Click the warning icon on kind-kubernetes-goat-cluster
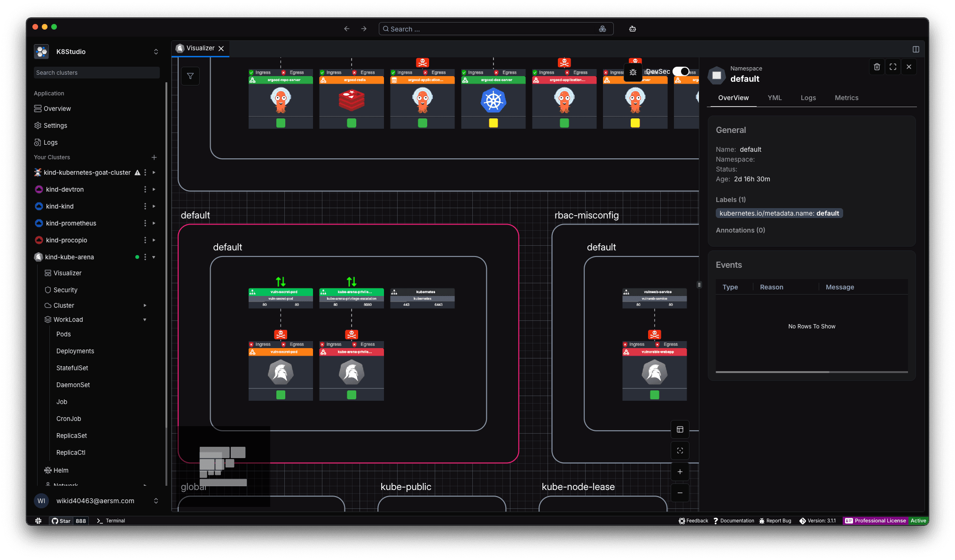 click(x=137, y=172)
